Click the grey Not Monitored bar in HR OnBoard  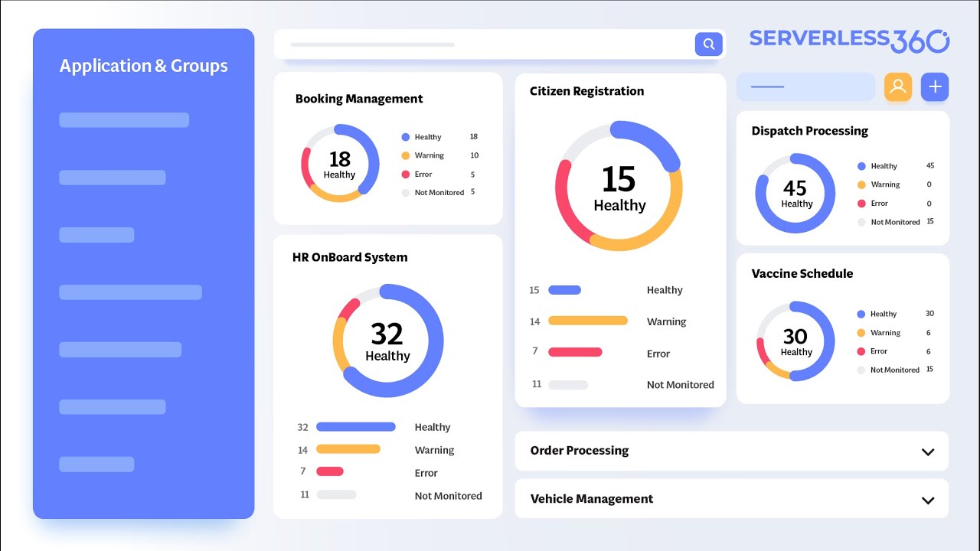336,494
